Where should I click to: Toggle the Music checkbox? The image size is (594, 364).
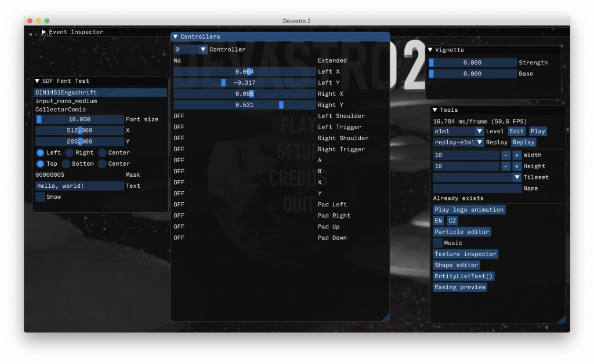click(437, 243)
